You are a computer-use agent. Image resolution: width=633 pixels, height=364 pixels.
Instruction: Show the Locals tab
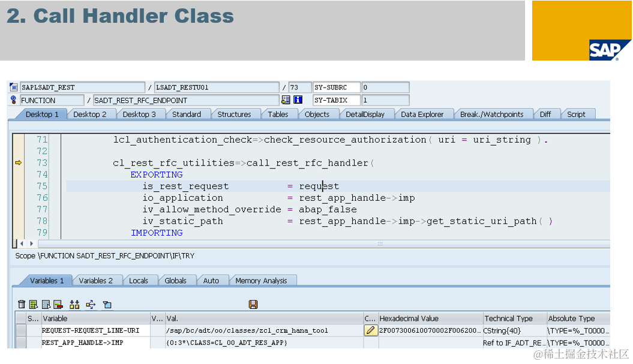[x=139, y=281]
